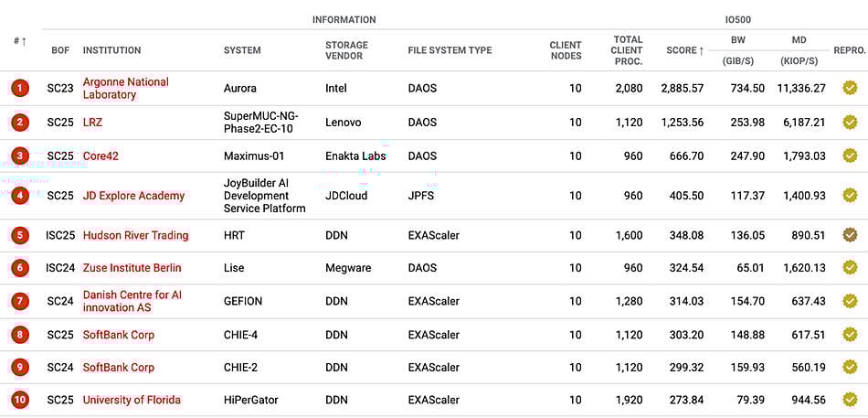Click the reproducibility badge for Aurora
Viewport: 868px width, 418px height.
click(850, 89)
